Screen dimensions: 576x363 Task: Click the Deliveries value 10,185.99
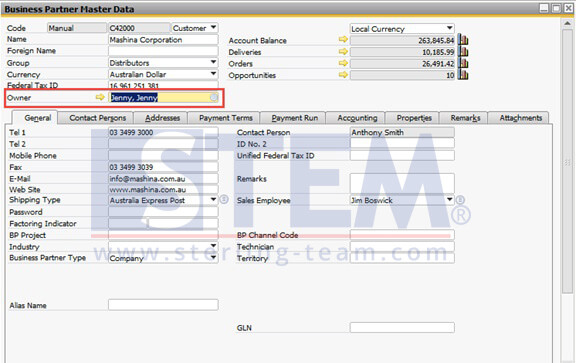(x=402, y=52)
